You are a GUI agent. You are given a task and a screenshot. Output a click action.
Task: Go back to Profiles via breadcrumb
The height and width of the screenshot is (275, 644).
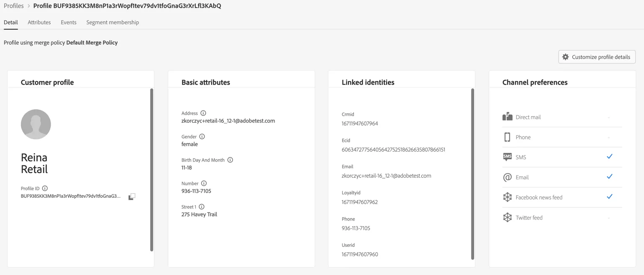click(x=14, y=6)
